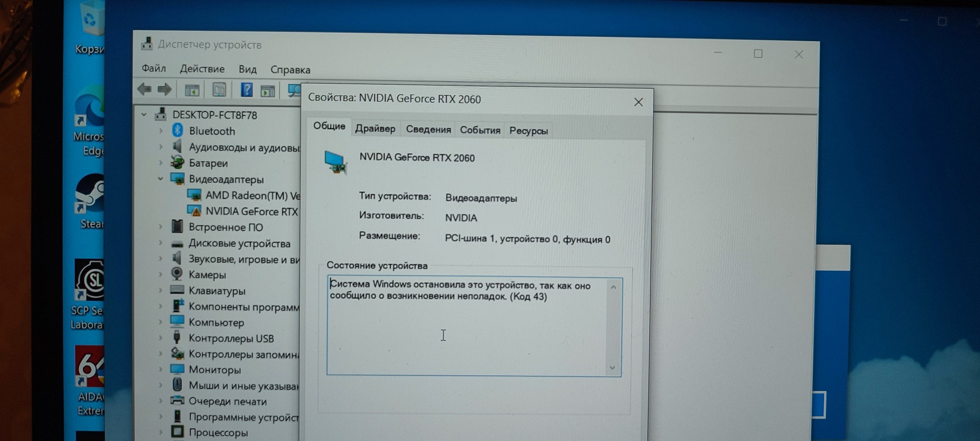Open the Действие menu
Image resolution: width=980 pixels, height=441 pixels.
pos(202,68)
